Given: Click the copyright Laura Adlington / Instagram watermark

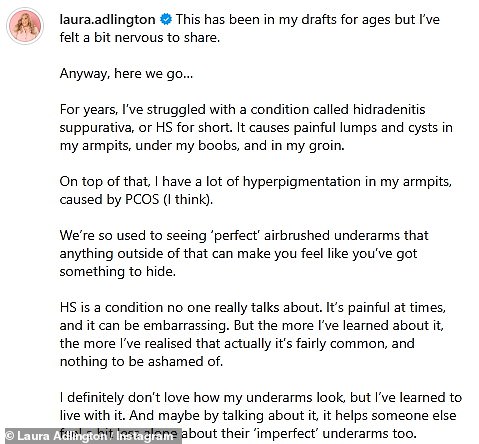Looking at the screenshot, I should [x=91, y=436].
